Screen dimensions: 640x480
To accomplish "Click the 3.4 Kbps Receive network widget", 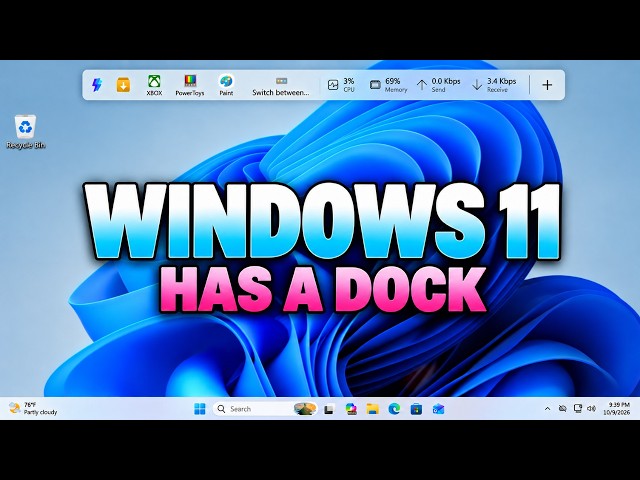I will [x=494, y=85].
